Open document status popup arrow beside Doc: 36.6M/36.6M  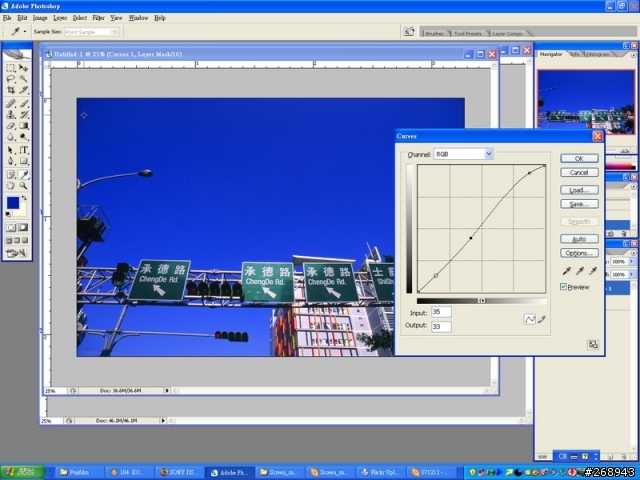pyautogui.click(x=167, y=391)
